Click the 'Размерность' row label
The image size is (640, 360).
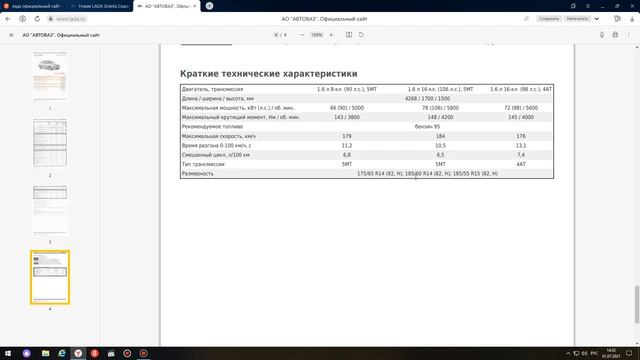[x=198, y=173]
